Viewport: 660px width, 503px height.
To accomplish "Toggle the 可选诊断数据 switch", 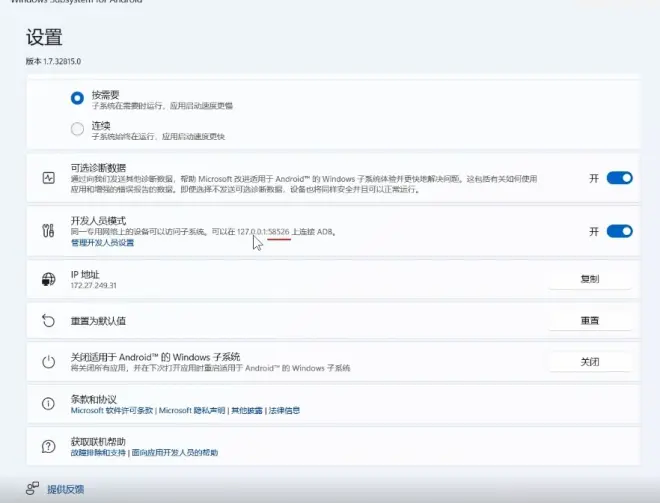I will pyautogui.click(x=619, y=178).
